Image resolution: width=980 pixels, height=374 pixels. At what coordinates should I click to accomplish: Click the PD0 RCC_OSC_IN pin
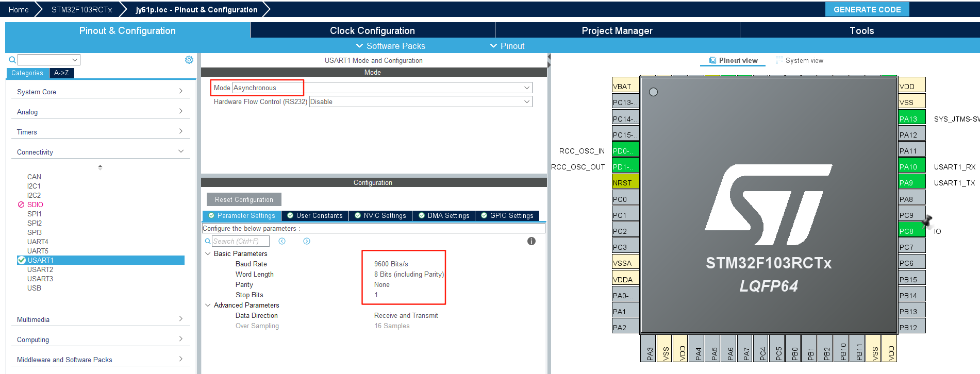(x=626, y=150)
